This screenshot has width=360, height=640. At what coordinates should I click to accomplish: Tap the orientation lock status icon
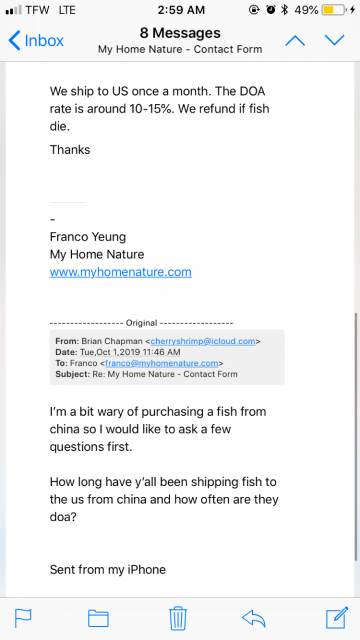tap(254, 10)
